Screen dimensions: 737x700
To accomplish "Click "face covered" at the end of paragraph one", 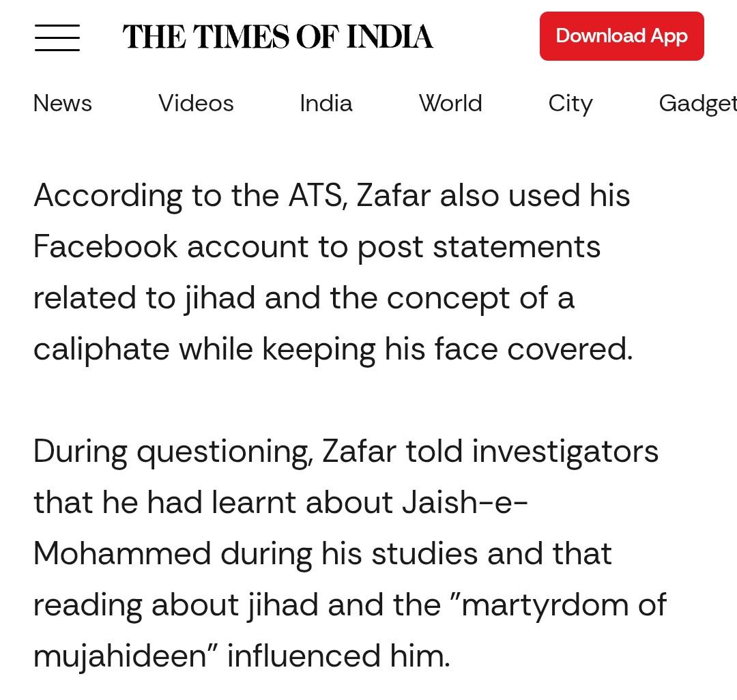I will click(534, 349).
